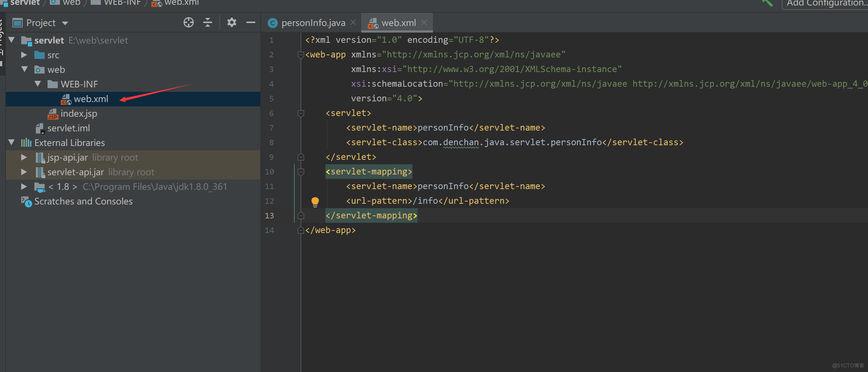868x372 pixels.
Task: Click the locate/select opened file target icon
Action: (x=189, y=23)
